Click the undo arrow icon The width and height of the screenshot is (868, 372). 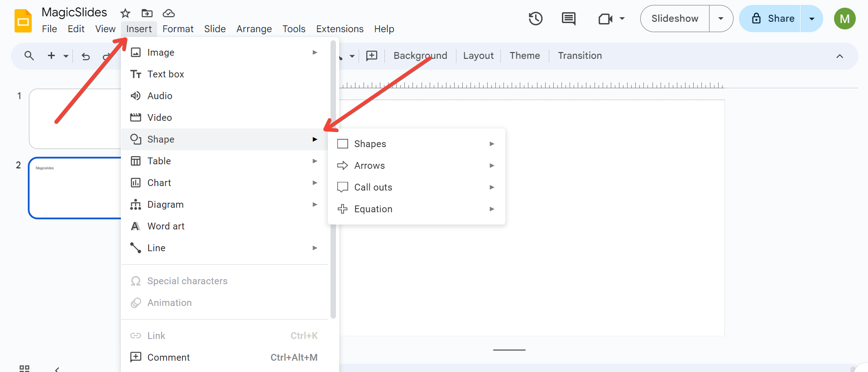click(x=86, y=56)
